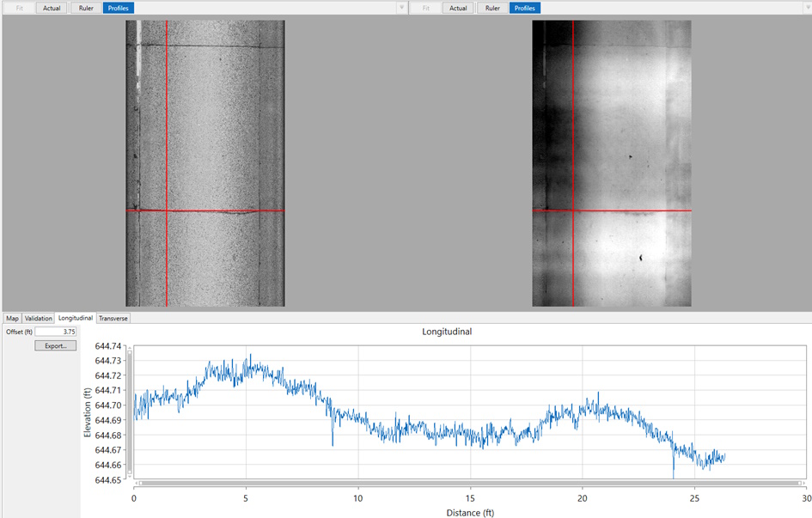
Task: Expand the right toolbar overflow arrow
Action: [808, 8]
